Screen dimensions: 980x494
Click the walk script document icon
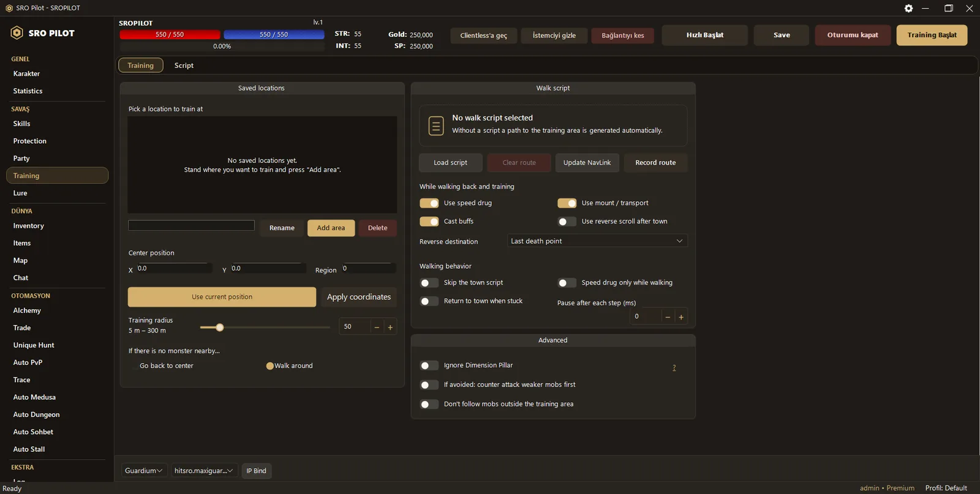pyautogui.click(x=436, y=126)
